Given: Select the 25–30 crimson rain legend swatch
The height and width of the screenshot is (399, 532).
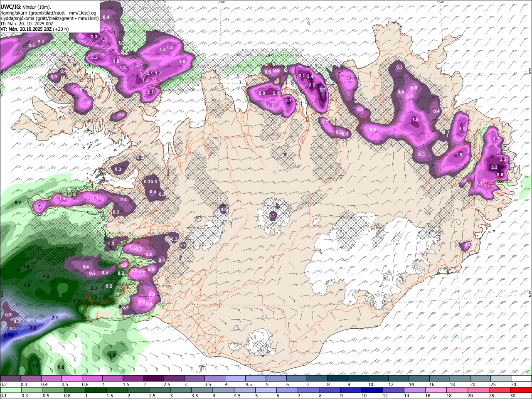Looking at the screenshot, I should tap(500, 390).
